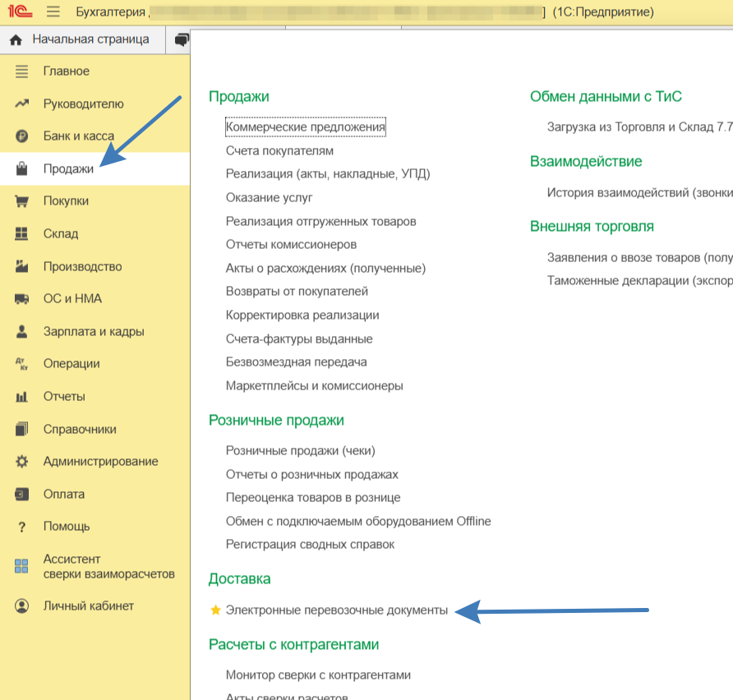Click the Покупки shopping cart icon
This screenshot has width=733, height=700.
pos(22,201)
